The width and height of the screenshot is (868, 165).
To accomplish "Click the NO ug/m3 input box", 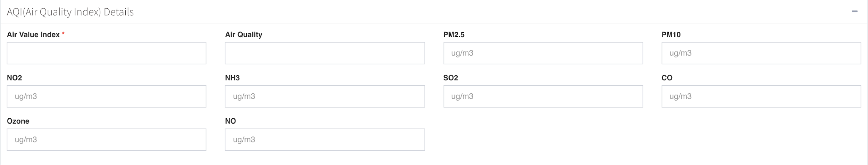I will coord(325,140).
